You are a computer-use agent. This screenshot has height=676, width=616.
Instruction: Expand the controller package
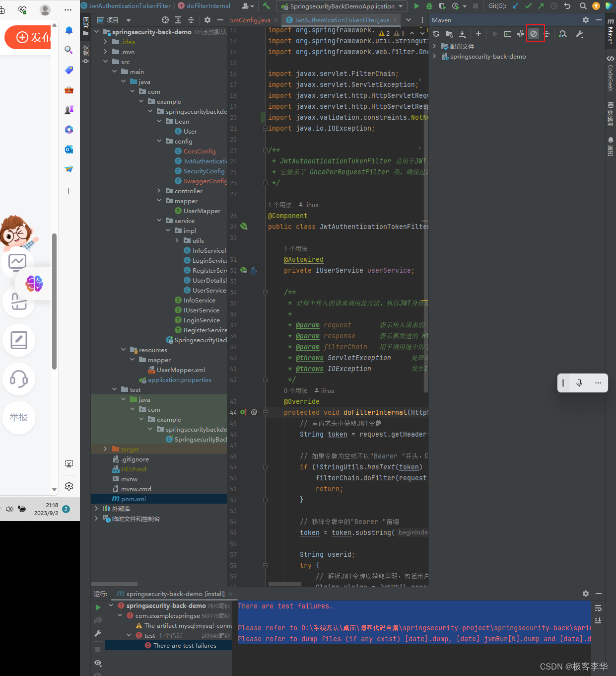(159, 191)
